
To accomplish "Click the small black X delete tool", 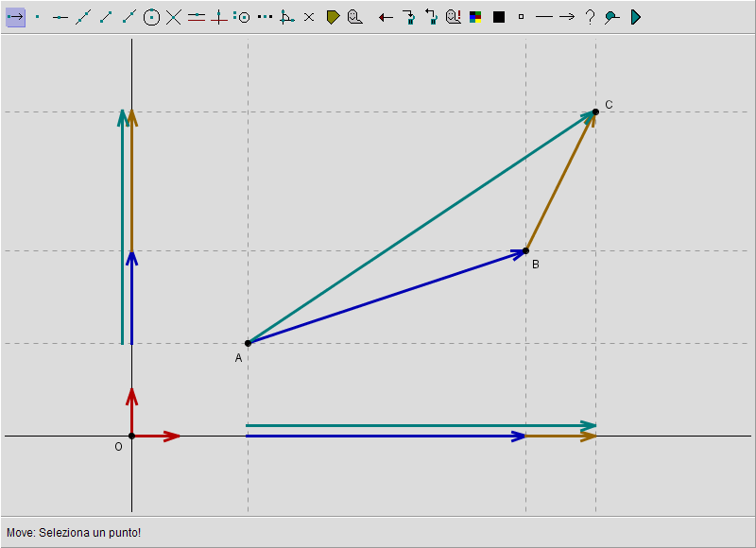I will pos(309,17).
